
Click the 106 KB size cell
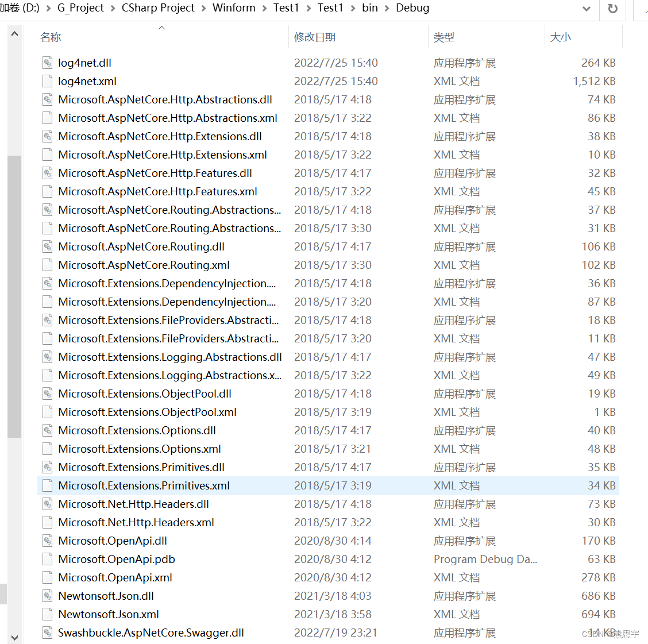[599, 247]
